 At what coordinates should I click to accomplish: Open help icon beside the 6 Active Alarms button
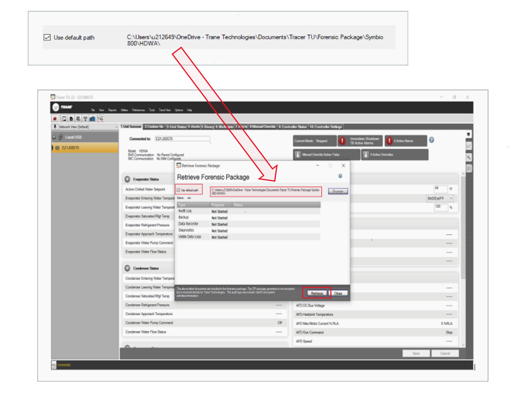(432, 140)
